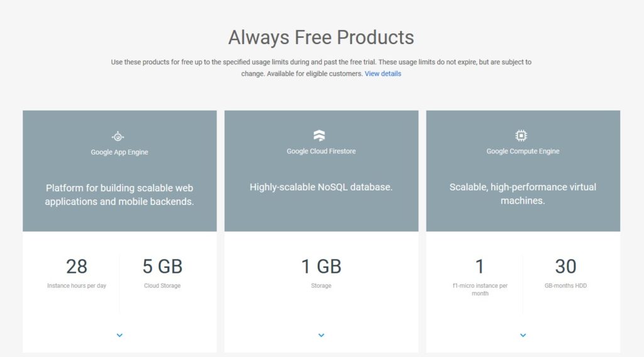Click the high-performance virtual machines description
The width and height of the screenshot is (644, 357).
(523, 194)
